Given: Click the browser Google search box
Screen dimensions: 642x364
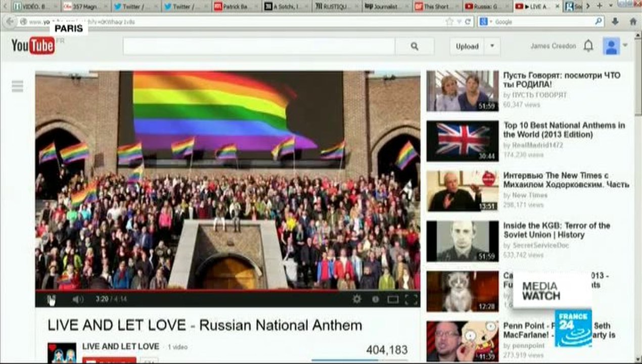Looking at the screenshot, I should 540,22.
